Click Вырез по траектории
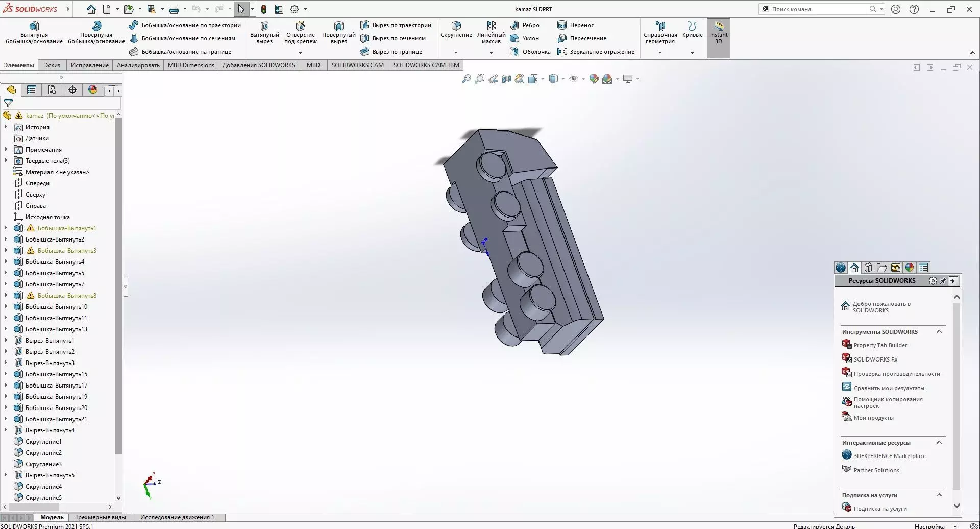This screenshot has height=529, width=980. (x=396, y=25)
